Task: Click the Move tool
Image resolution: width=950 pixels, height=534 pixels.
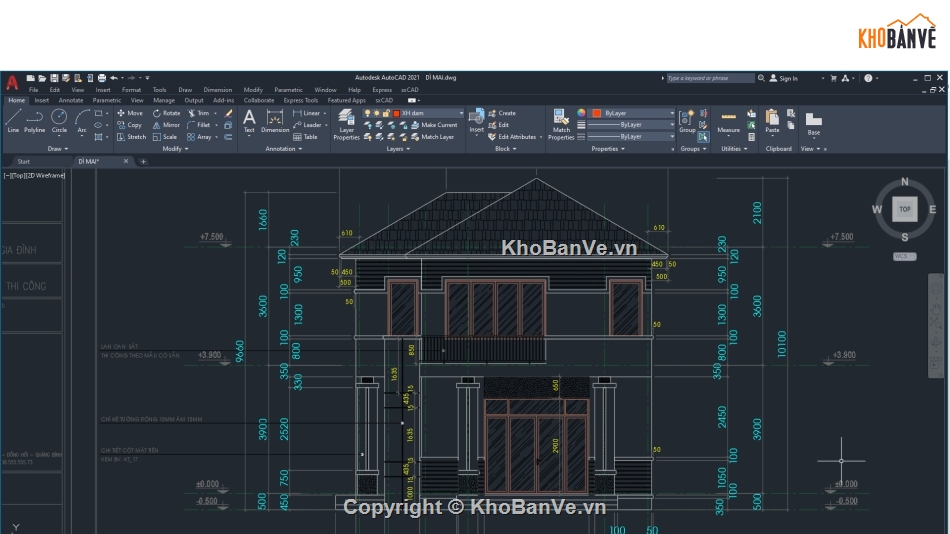Action: [130, 113]
